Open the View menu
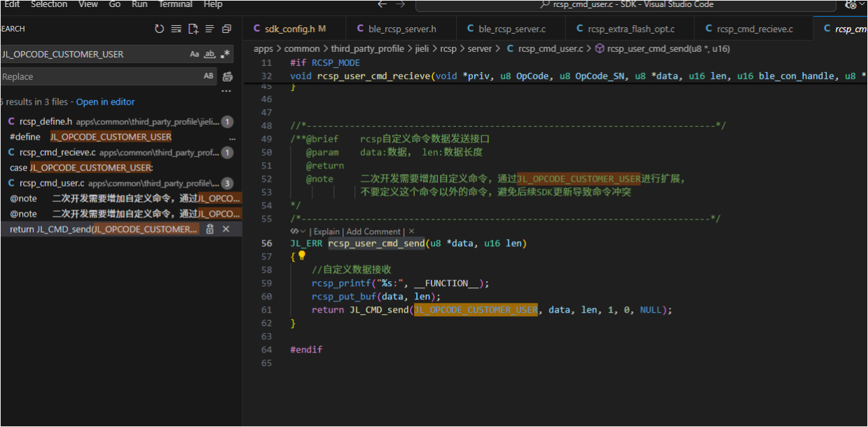868x427 pixels. 88,4
